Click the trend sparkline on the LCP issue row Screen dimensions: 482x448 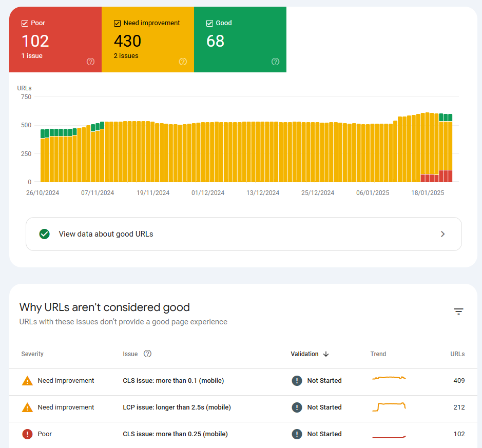pos(389,407)
